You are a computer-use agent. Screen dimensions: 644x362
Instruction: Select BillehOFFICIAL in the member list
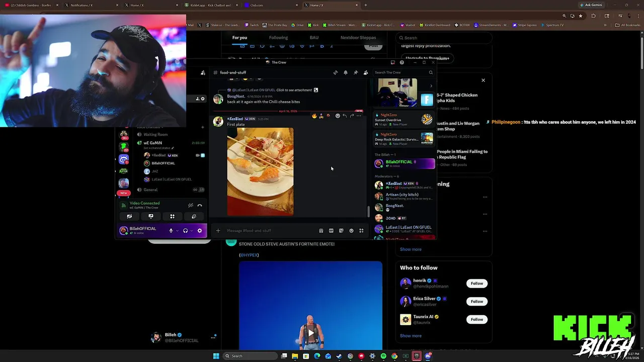(x=404, y=163)
